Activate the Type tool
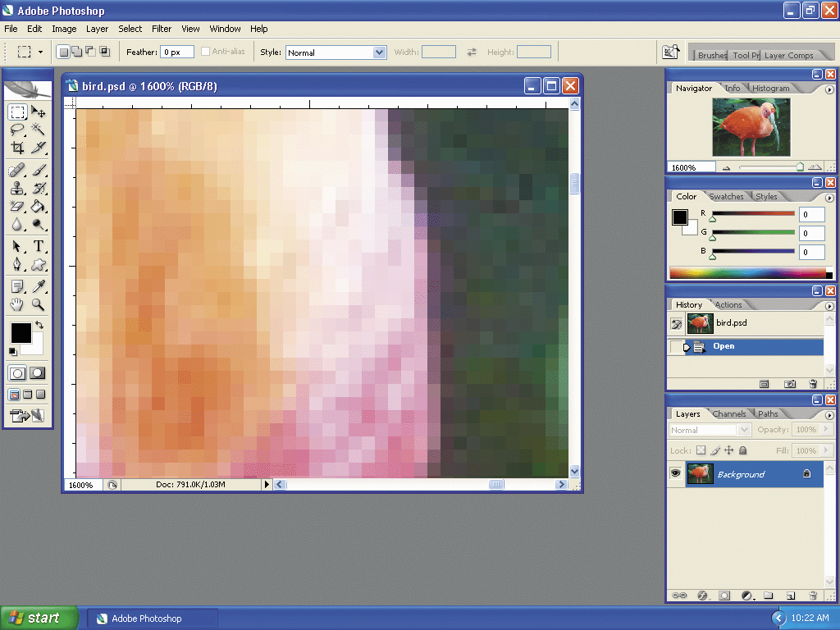Image resolution: width=840 pixels, height=630 pixels. tap(38, 247)
